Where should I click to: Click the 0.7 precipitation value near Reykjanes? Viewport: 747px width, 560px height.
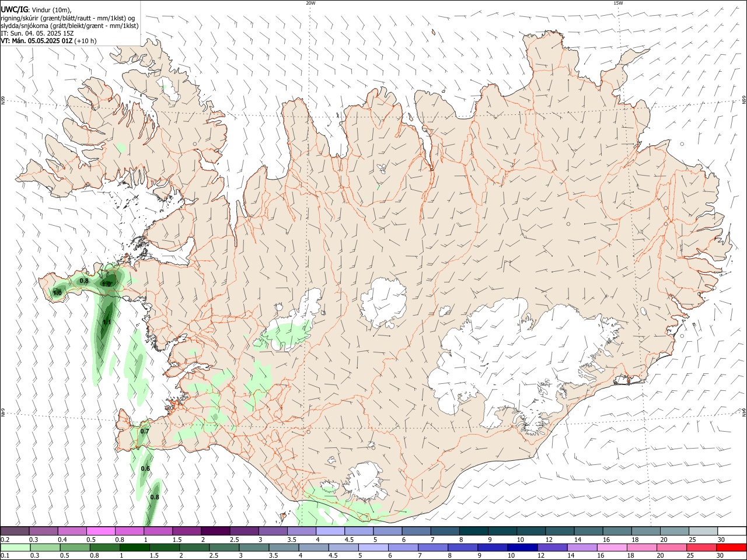pyautogui.click(x=145, y=431)
